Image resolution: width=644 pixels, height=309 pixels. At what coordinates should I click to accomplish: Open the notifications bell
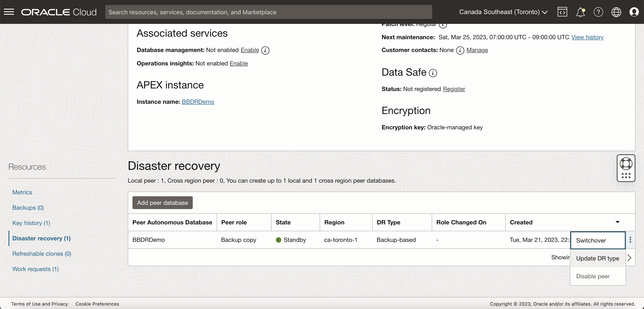pos(580,12)
